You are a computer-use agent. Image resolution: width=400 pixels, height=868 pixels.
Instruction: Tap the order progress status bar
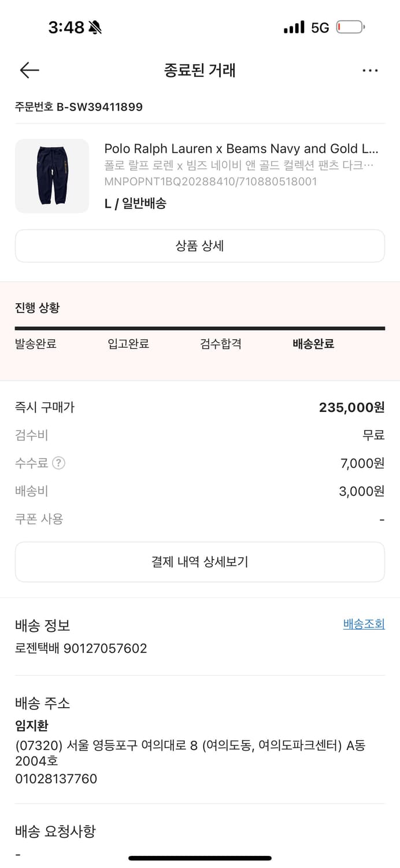click(200, 329)
